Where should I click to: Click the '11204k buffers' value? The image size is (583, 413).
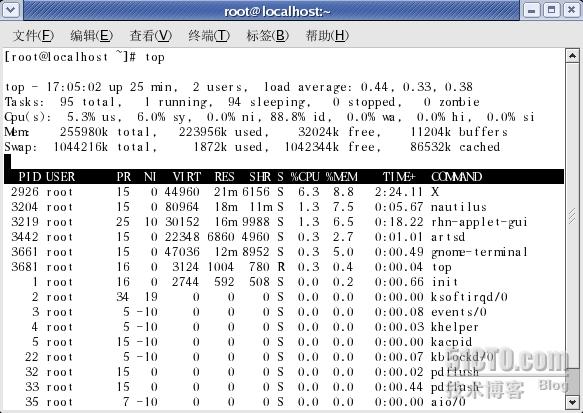(x=459, y=132)
